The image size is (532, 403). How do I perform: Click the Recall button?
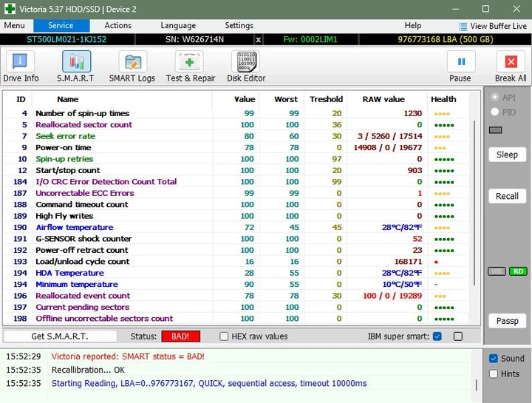click(x=507, y=196)
